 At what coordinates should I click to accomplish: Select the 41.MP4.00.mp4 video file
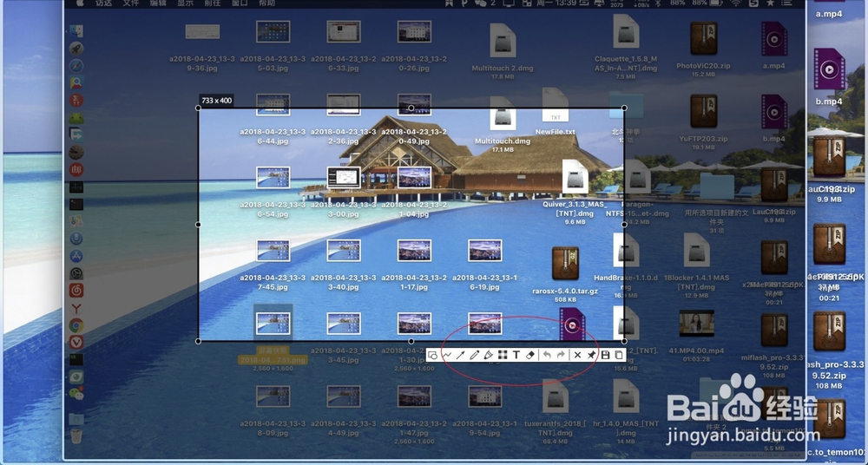coord(696,324)
